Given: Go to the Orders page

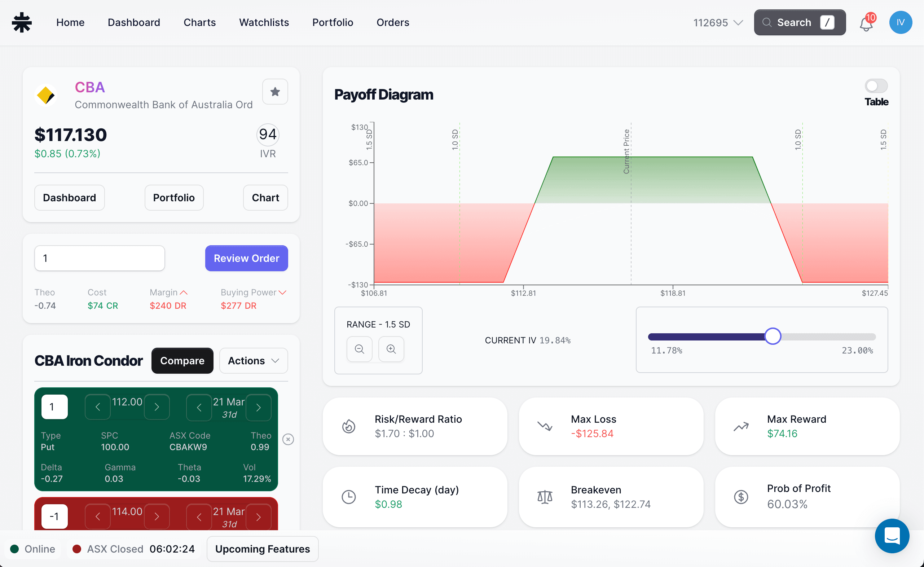Looking at the screenshot, I should coord(393,22).
